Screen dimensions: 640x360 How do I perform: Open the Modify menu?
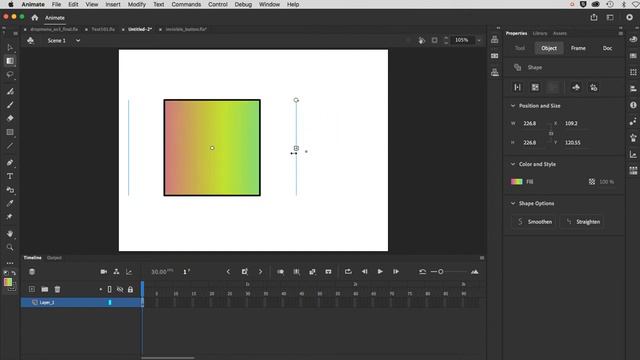[x=137, y=4]
